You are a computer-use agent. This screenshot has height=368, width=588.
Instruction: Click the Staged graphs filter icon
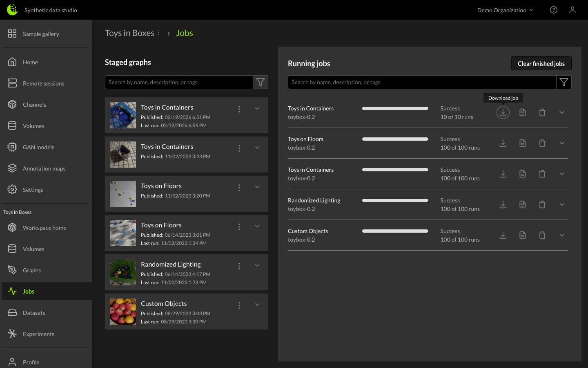pos(260,82)
